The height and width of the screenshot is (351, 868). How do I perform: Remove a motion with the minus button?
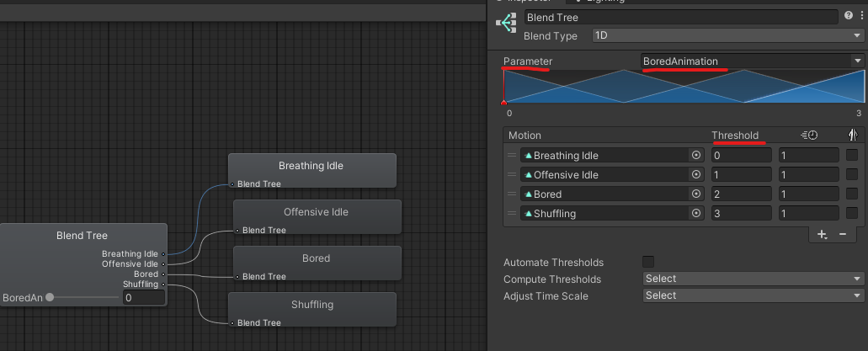(x=843, y=234)
